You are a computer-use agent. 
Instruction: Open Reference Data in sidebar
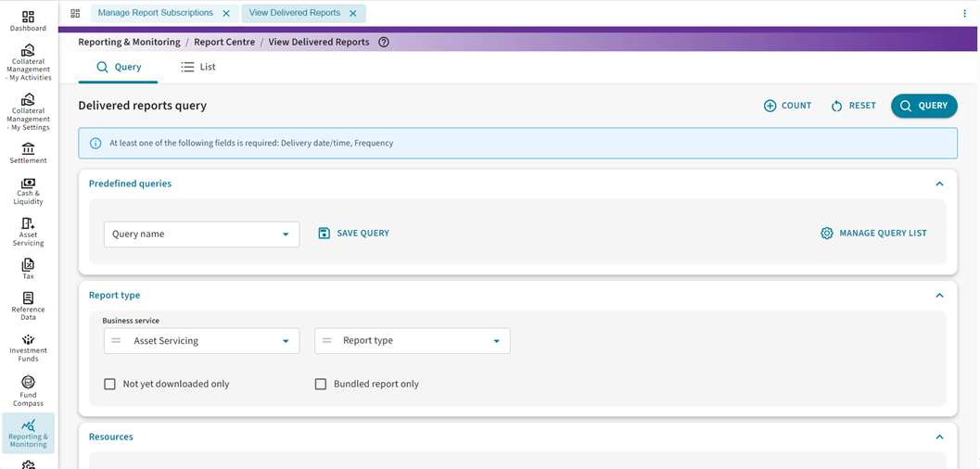[28, 305]
